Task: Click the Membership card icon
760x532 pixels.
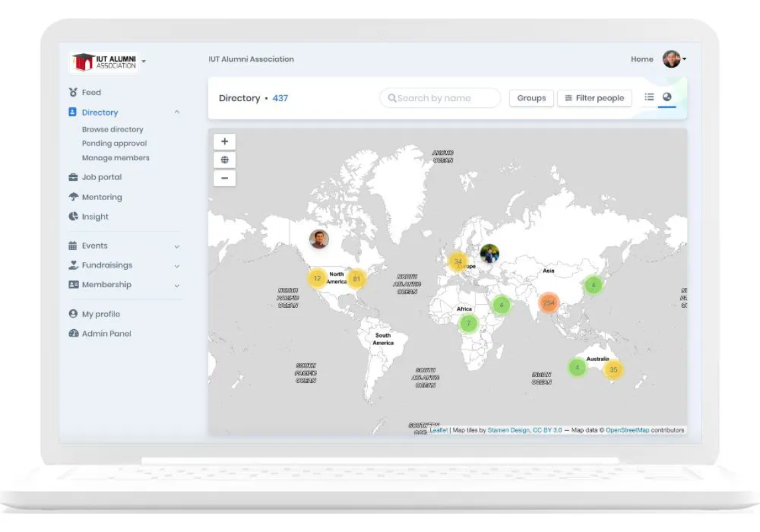Action: [73, 285]
